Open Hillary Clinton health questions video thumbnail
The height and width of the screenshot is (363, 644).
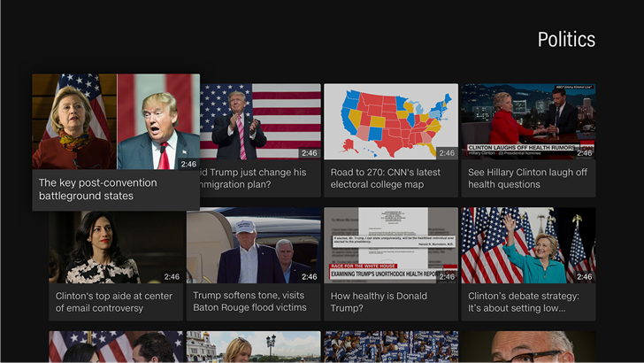528,121
